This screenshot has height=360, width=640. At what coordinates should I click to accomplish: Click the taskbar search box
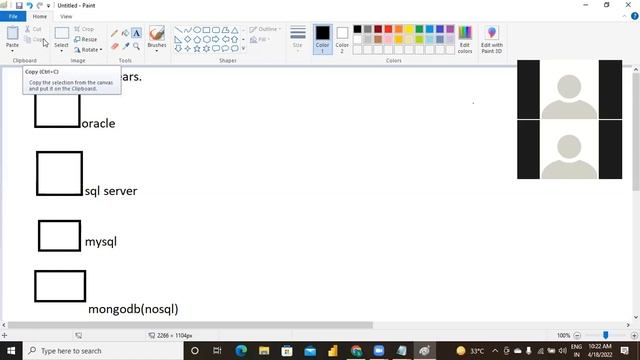[103, 351]
